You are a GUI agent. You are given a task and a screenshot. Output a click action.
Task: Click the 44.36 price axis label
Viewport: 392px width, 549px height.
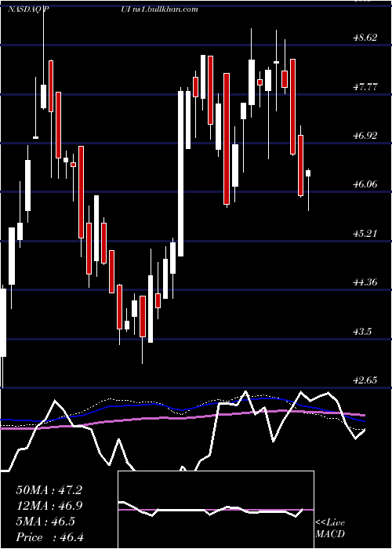pos(365,282)
